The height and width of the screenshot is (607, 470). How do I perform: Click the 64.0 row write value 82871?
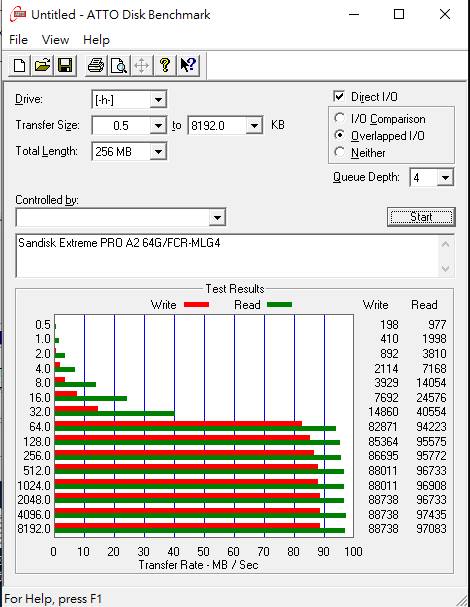coord(383,427)
